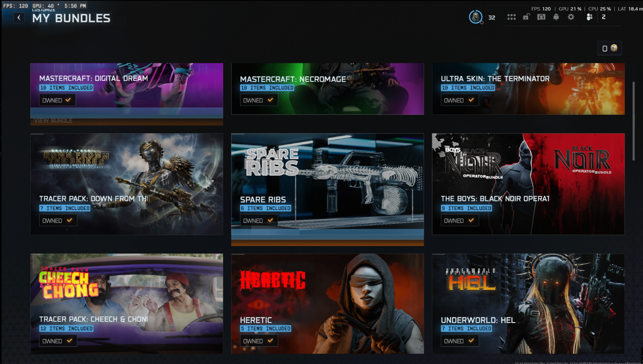Select OWNED on the Heretic bundle

click(x=259, y=341)
